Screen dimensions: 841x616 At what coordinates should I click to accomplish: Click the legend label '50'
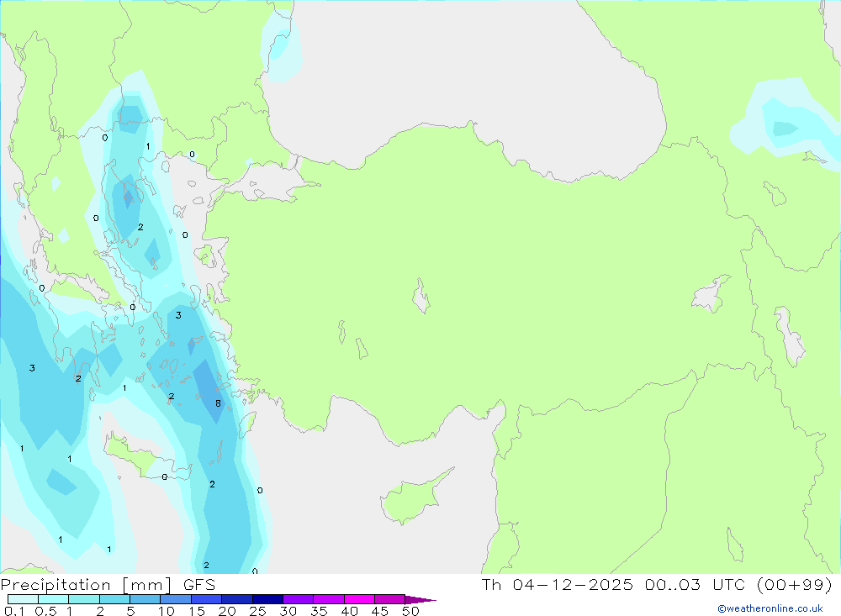(410, 611)
